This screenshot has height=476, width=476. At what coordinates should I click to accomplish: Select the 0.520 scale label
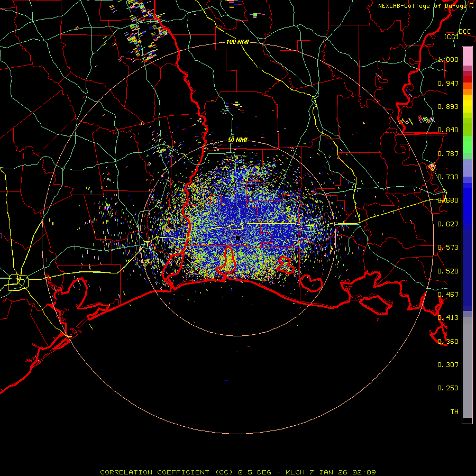point(448,271)
